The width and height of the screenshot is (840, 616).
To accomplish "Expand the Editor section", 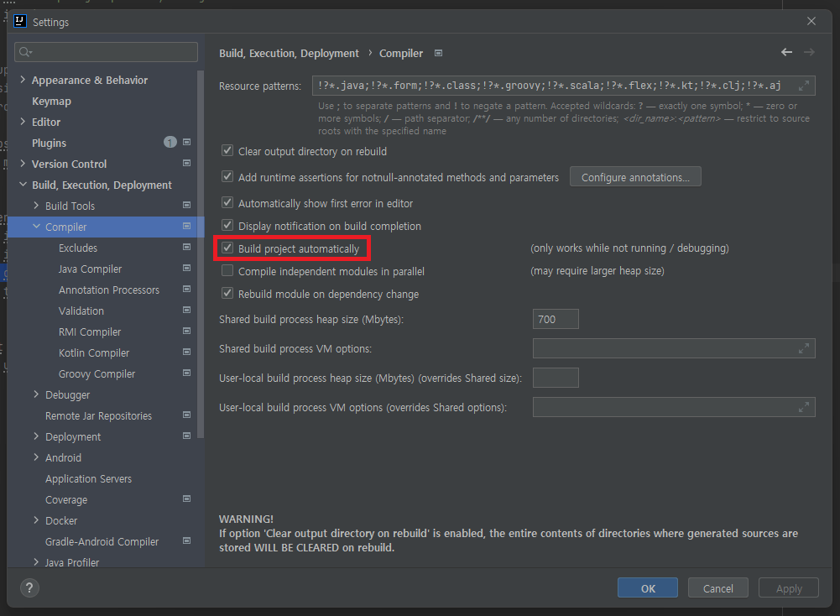I will (x=23, y=121).
